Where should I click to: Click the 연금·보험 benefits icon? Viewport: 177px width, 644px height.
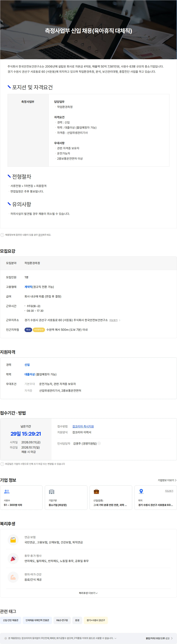(x=13, y=540)
